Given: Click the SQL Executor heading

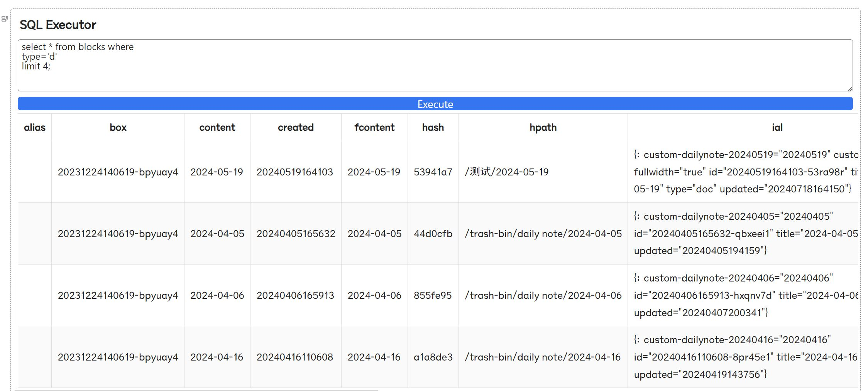Looking at the screenshot, I should coord(58,25).
